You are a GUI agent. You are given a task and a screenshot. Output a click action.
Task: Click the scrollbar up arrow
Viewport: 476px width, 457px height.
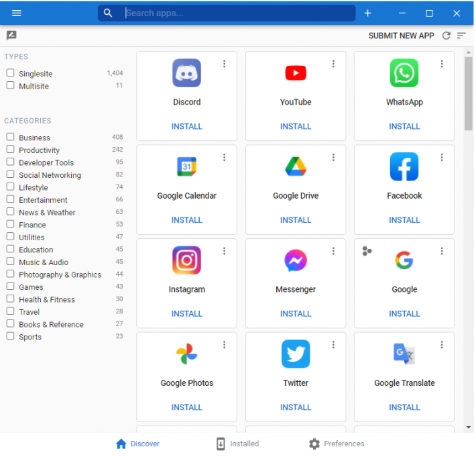click(469, 52)
